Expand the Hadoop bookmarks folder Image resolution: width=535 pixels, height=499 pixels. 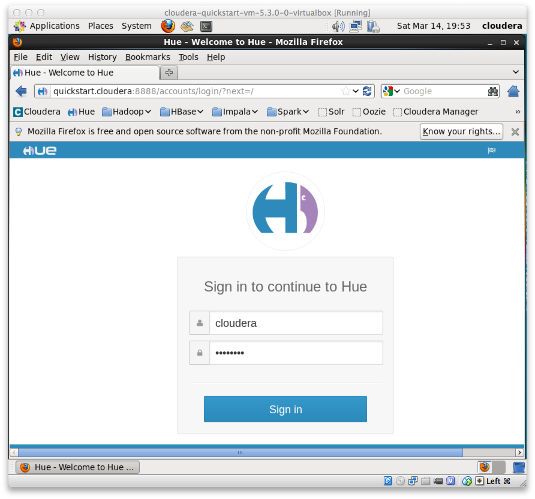coord(127,112)
